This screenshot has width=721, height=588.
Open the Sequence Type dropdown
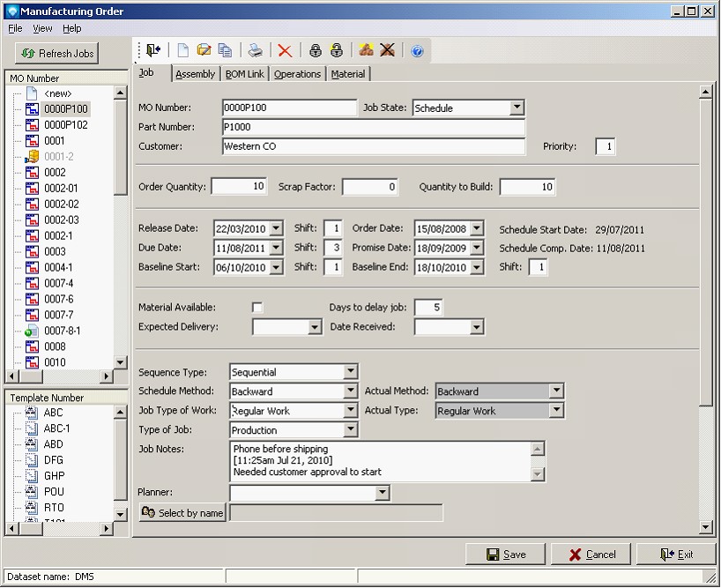(351, 372)
